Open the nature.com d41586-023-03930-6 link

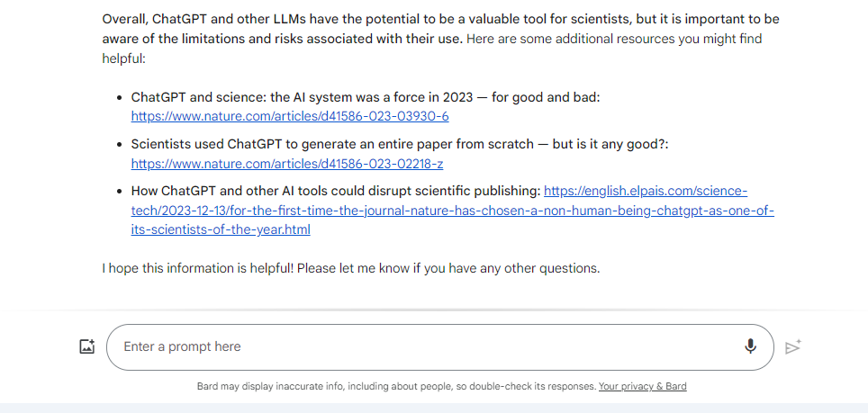pyautogui.click(x=290, y=117)
